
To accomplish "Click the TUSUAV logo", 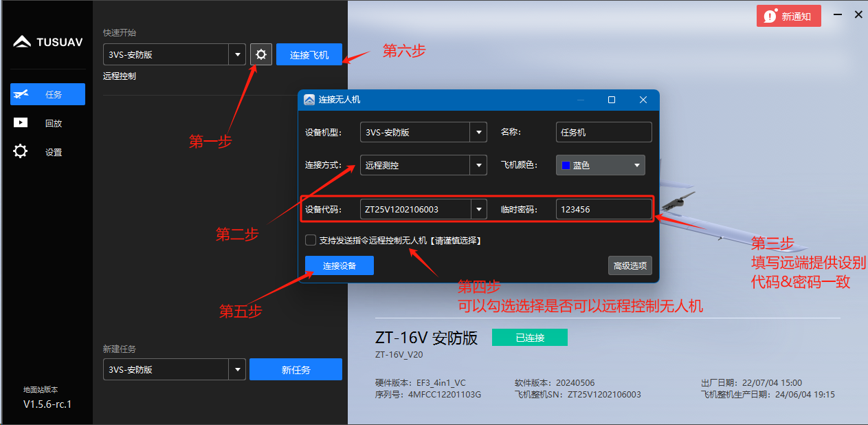I will click(x=47, y=42).
